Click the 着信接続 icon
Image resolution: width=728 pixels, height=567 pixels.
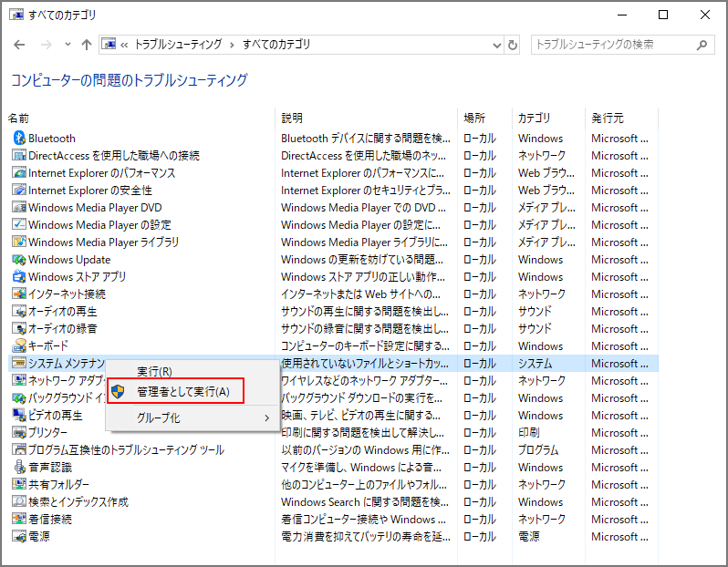tap(19, 520)
